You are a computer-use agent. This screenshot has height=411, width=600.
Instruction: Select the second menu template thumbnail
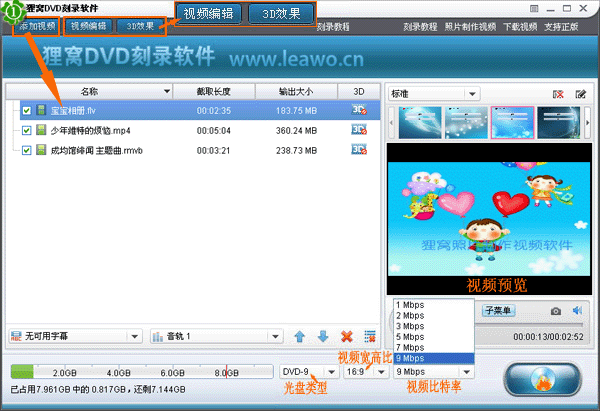tap(466, 123)
